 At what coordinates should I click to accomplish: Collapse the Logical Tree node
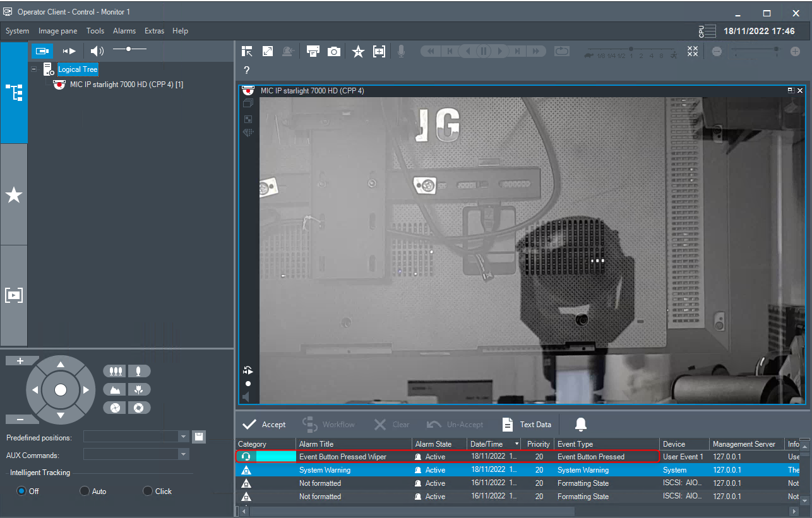pyautogui.click(x=33, y=69)
